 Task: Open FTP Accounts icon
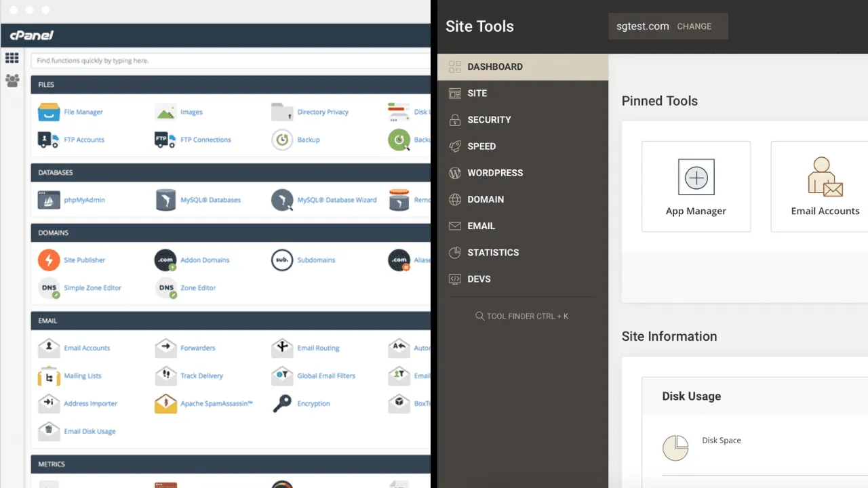[x=49, y=140]
